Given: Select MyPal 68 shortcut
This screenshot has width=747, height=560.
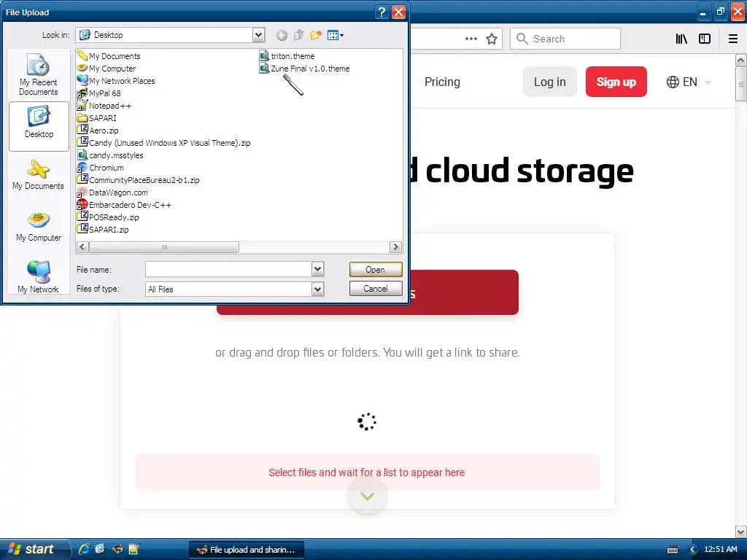Looking at the screenshot, I should tap(99, 93).
